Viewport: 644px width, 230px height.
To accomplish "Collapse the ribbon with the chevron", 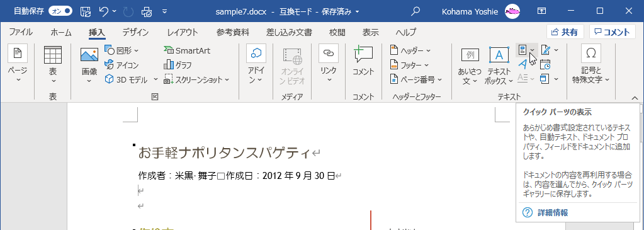I will [635, 98].
